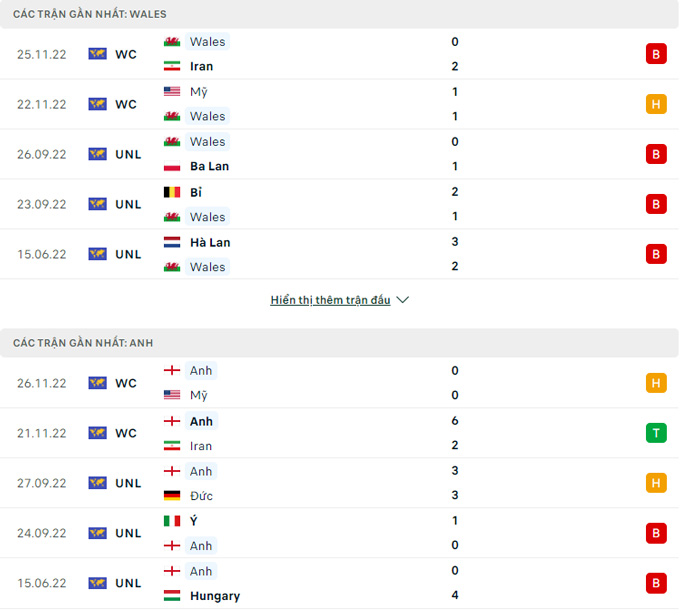Image resolution: width=680 pixels, height=615 pixels.
Task: Open the 'Hiển thị thêm trận đấu' link
Action: [x=330, y=300]
